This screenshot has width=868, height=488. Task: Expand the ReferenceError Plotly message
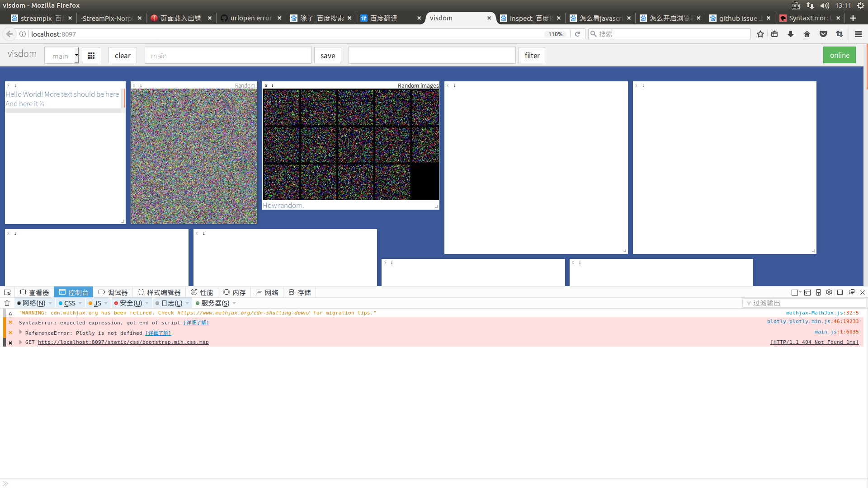pyautogui.click(x=20, y=333)
